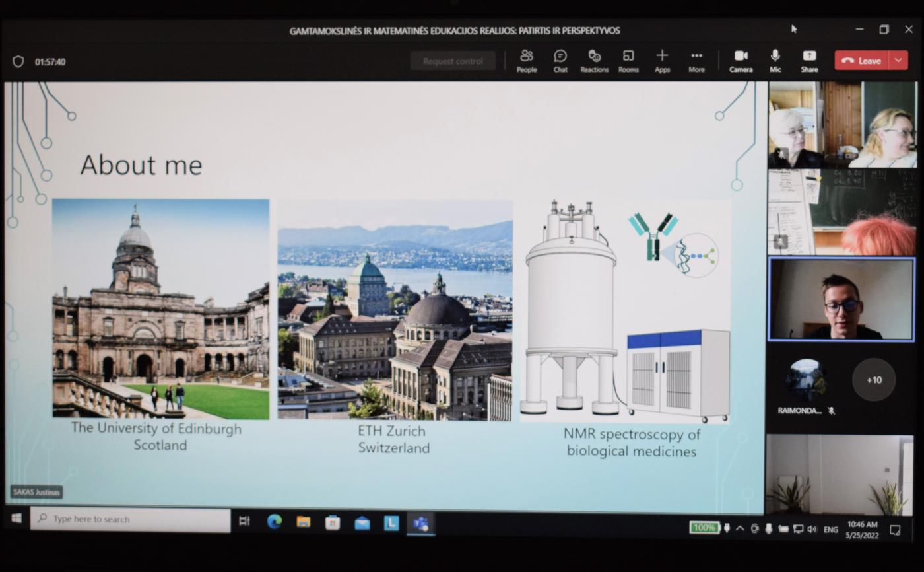Open the Reactions menu
This screenshot has width=924, height=572.
594,61
